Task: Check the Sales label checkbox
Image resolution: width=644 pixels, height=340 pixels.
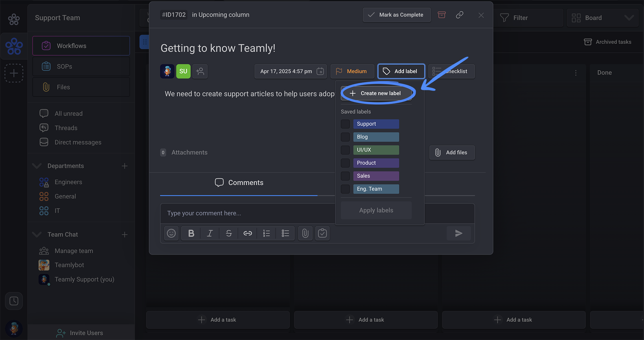Action: coord(345,176)
